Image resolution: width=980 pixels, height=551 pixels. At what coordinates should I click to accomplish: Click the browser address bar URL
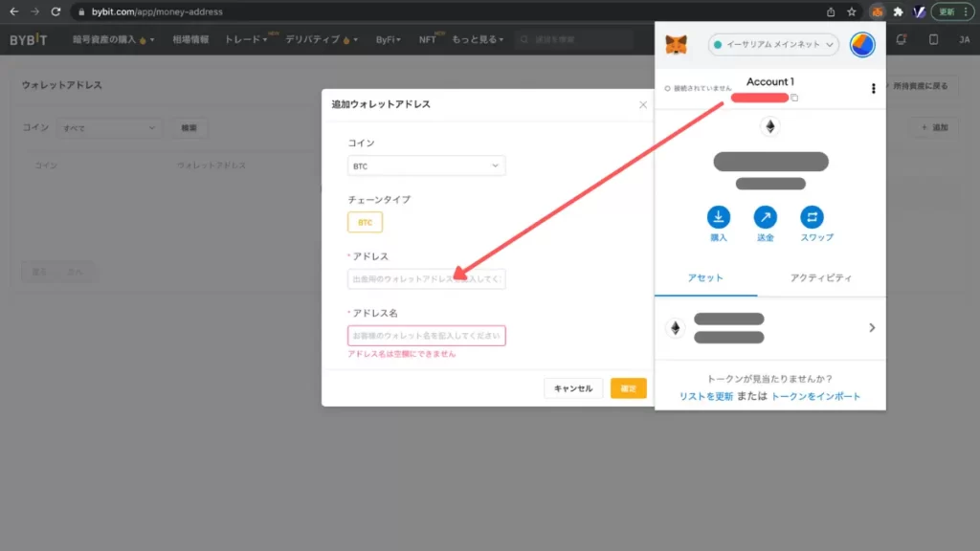pyautogui.click(x=157, y=11)
